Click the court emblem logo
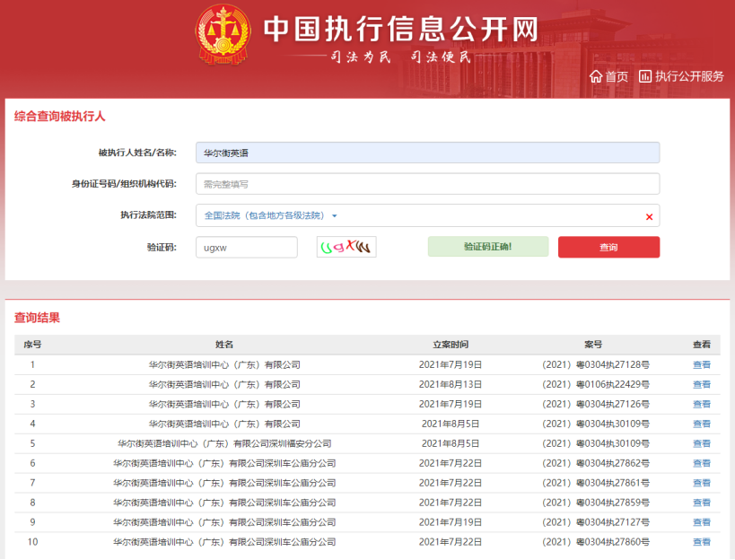The width and height of the screenshot is (735, 560). (223, 34)
